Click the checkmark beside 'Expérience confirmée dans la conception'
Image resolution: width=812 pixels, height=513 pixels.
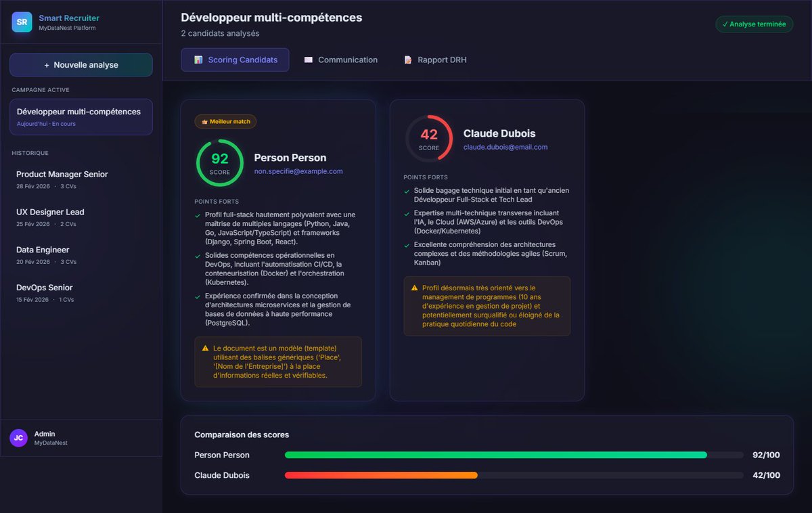pos(198,296)
